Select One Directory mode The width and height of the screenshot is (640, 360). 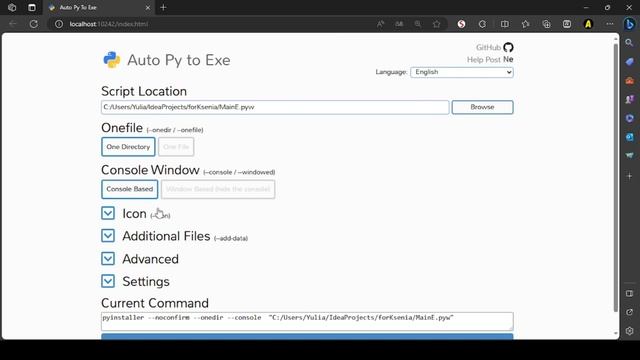click(x=128, y=147)
